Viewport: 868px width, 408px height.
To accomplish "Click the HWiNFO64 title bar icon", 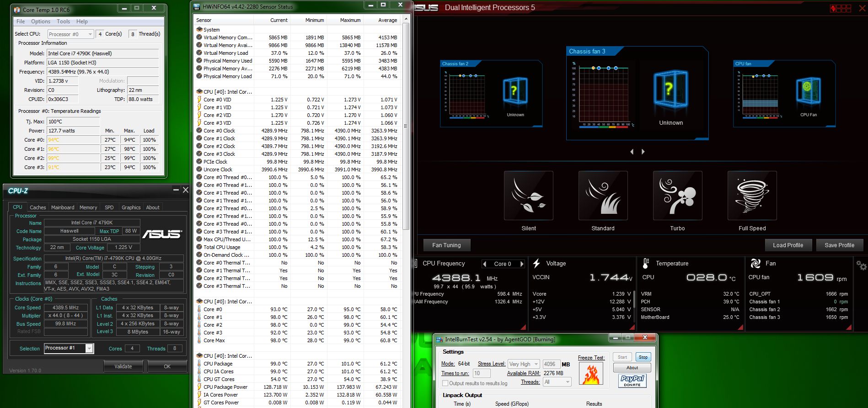I will click(197, 7).
